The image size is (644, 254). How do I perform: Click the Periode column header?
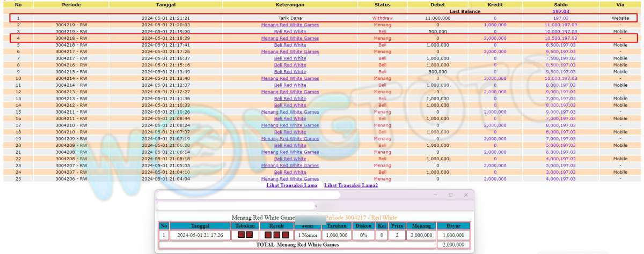pyautogui.click(x=71, y=4)
